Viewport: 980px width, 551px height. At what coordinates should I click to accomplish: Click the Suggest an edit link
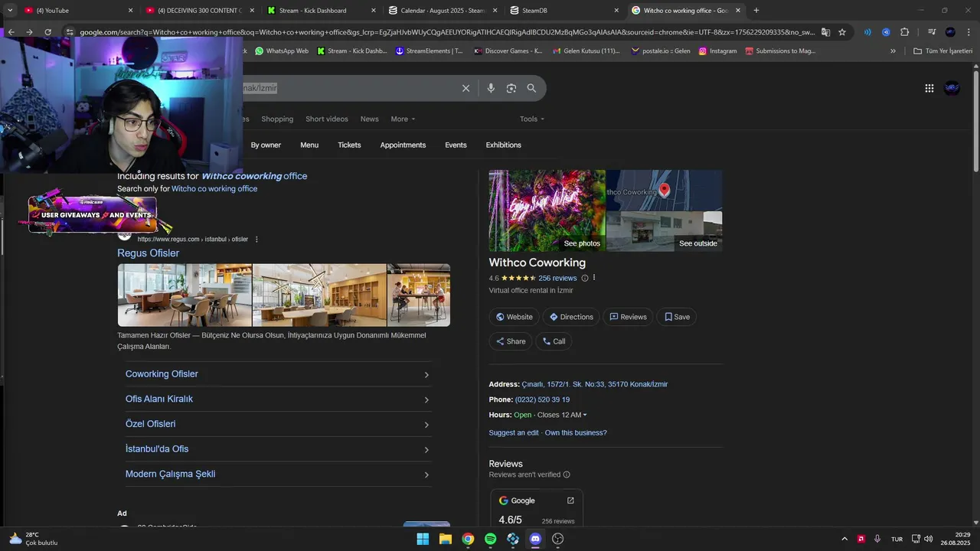coord(514,433)
